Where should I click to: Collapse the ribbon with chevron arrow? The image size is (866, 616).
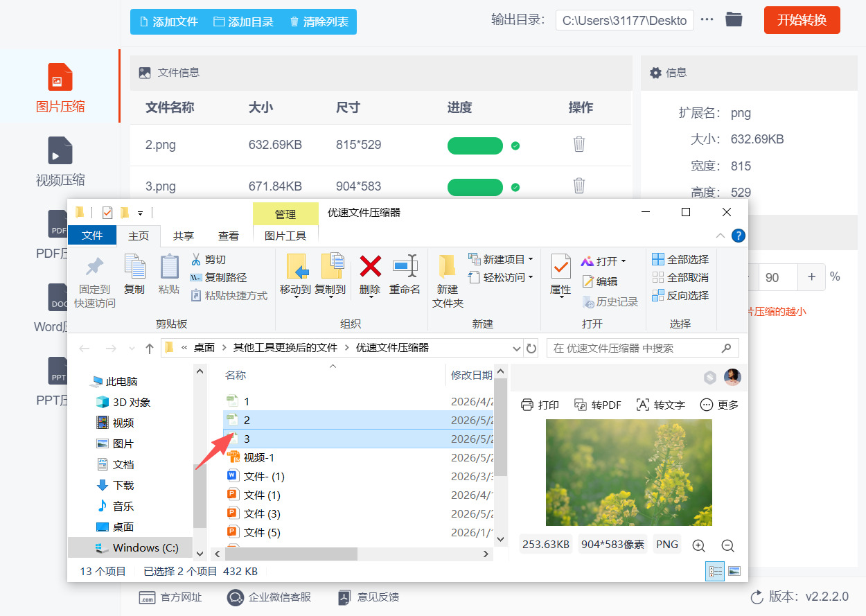(721, 236)
